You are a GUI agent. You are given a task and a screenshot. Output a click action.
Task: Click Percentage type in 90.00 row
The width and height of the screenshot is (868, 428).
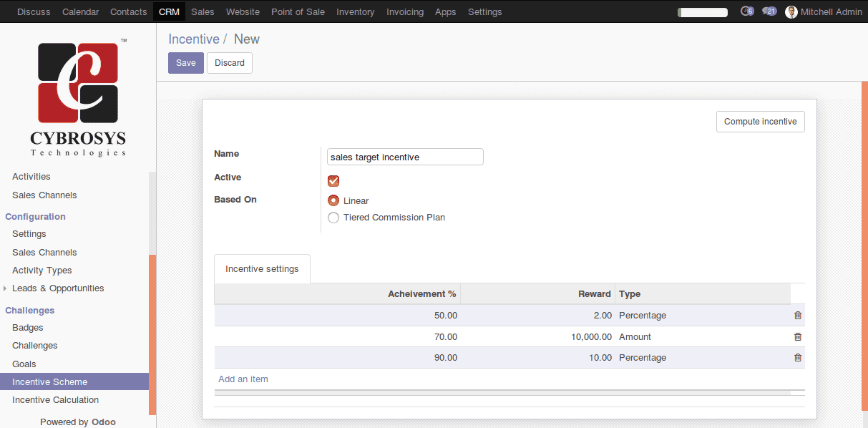pos(703,357)
